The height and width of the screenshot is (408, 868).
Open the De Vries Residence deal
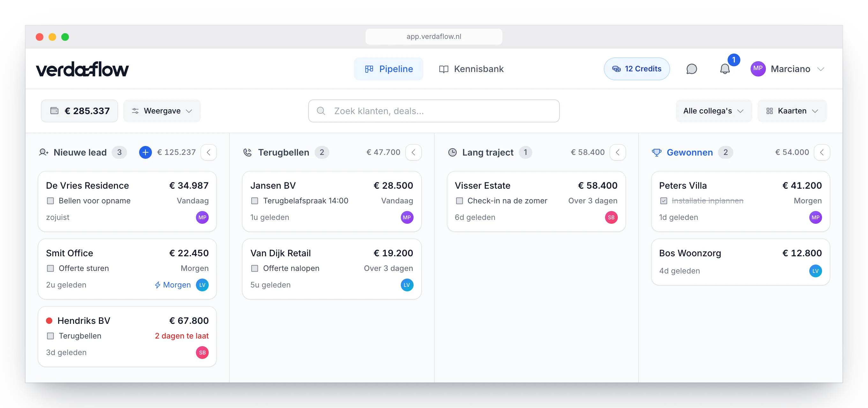click(x=127, y=201)
